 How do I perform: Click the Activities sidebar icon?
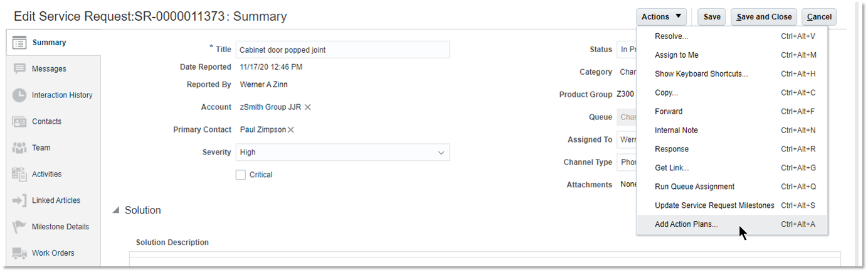19,175
